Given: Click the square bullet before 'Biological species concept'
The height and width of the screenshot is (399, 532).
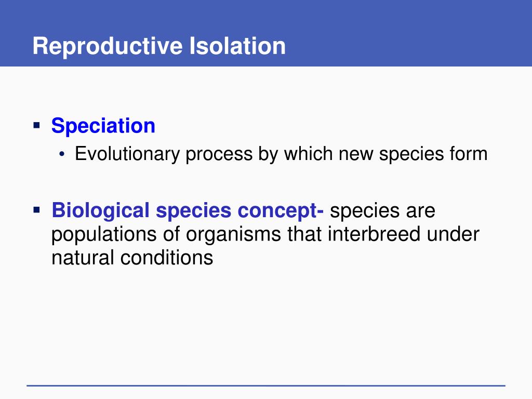Looking at the screenshot, I should (x=37, y=210).
